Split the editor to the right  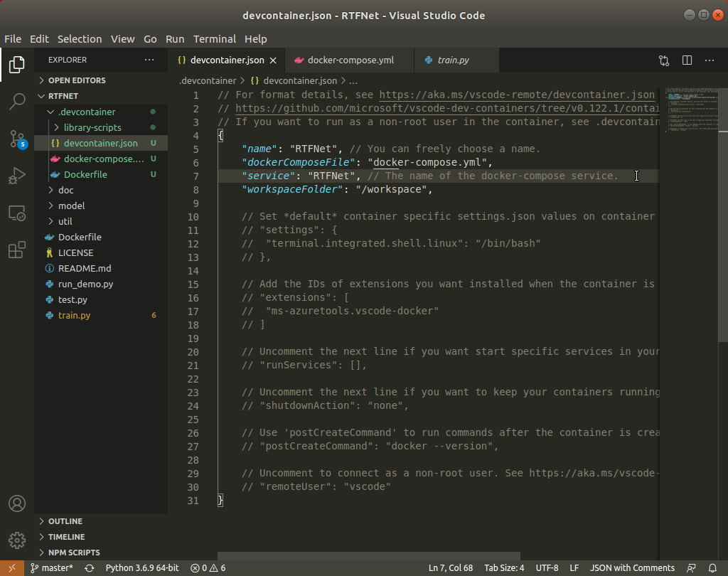(x=687, y=60)
